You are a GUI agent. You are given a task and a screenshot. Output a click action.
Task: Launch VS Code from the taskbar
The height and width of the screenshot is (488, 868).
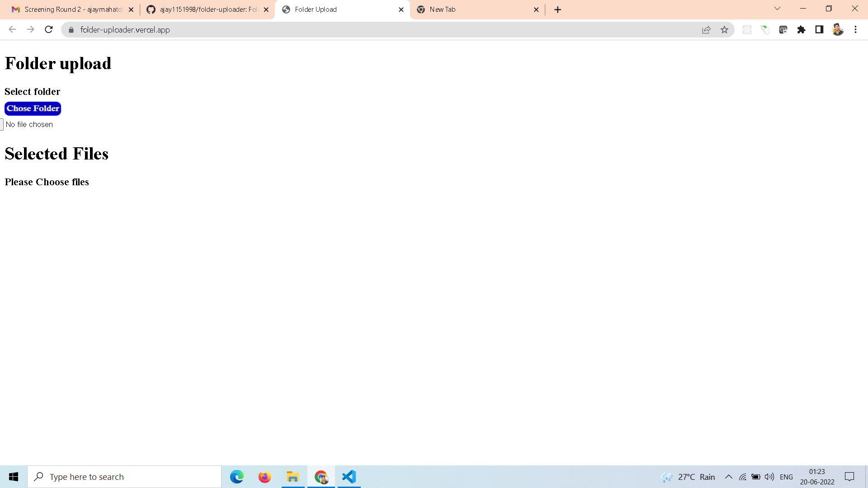click(x=348, y=476)
